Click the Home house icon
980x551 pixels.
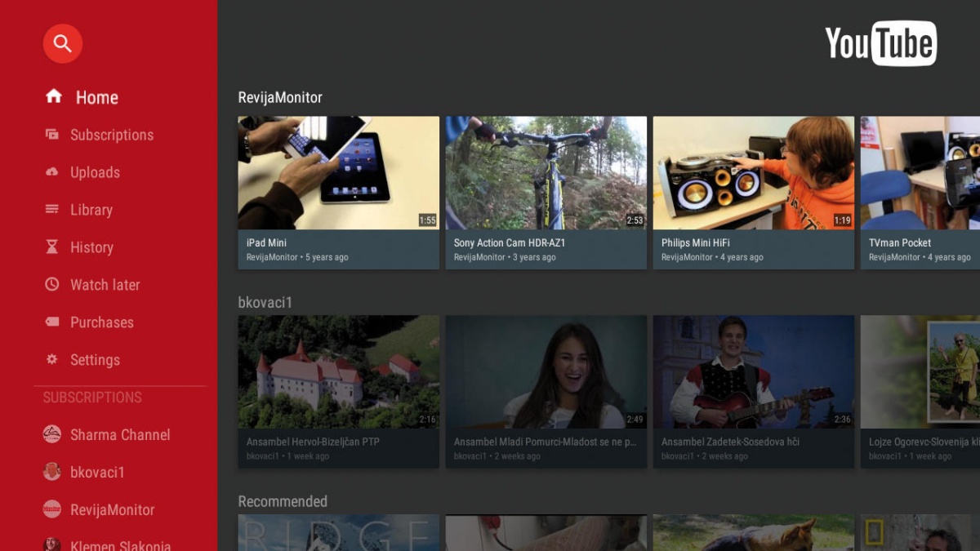click(54, 96)
